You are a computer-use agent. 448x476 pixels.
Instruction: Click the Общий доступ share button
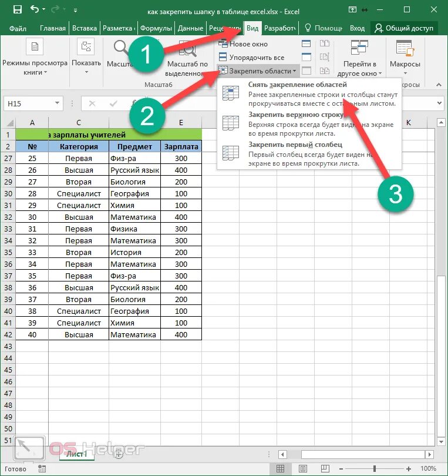tap(404, 28)
